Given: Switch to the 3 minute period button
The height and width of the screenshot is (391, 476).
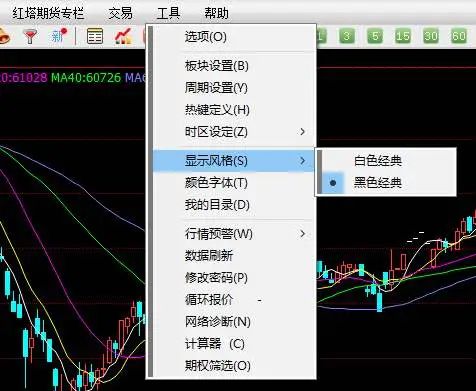Looking at the screenshot, I should tap(347, 36).
